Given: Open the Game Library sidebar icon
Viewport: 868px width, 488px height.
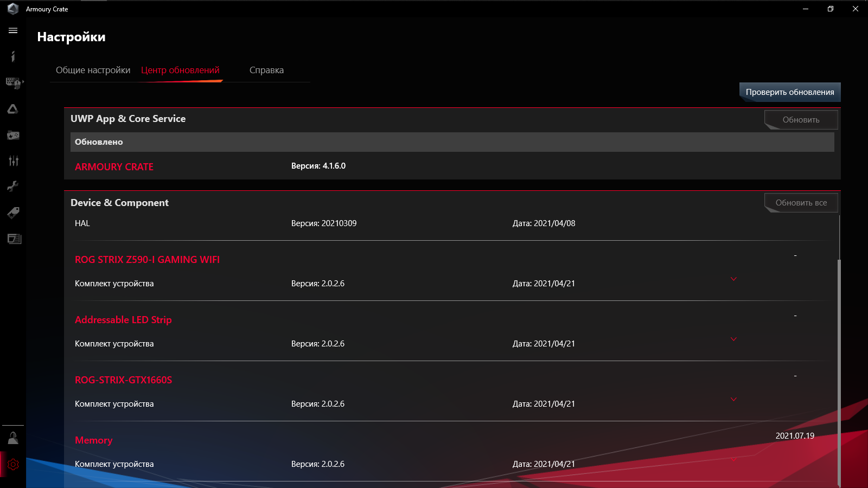Looking at the screenshot, I should coord(13,135).
